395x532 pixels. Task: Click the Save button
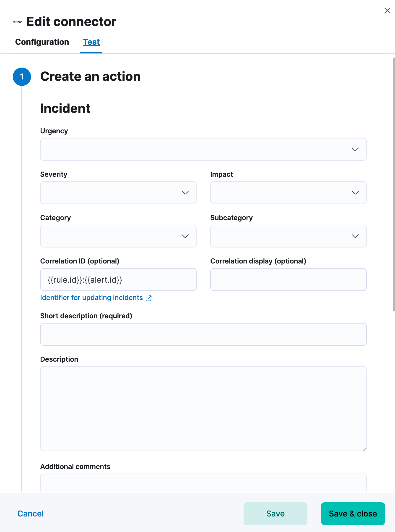click(275, 514)
